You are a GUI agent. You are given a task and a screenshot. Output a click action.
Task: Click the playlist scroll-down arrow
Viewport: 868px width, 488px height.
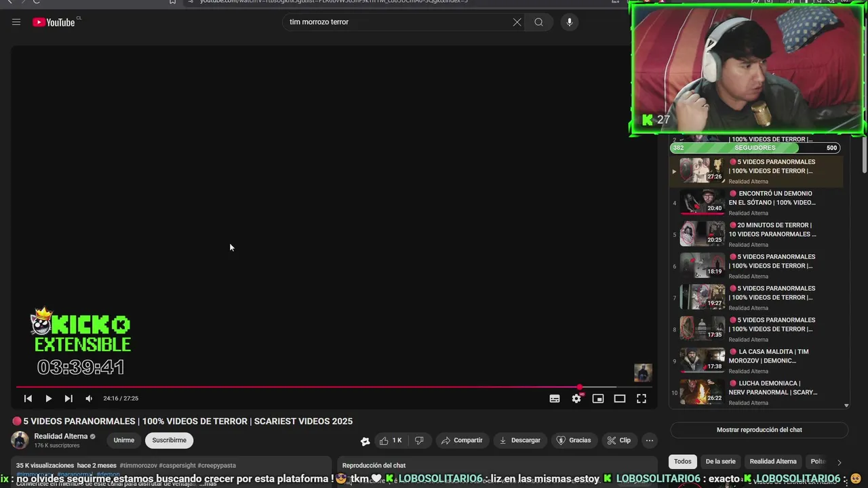pos(846,405)
